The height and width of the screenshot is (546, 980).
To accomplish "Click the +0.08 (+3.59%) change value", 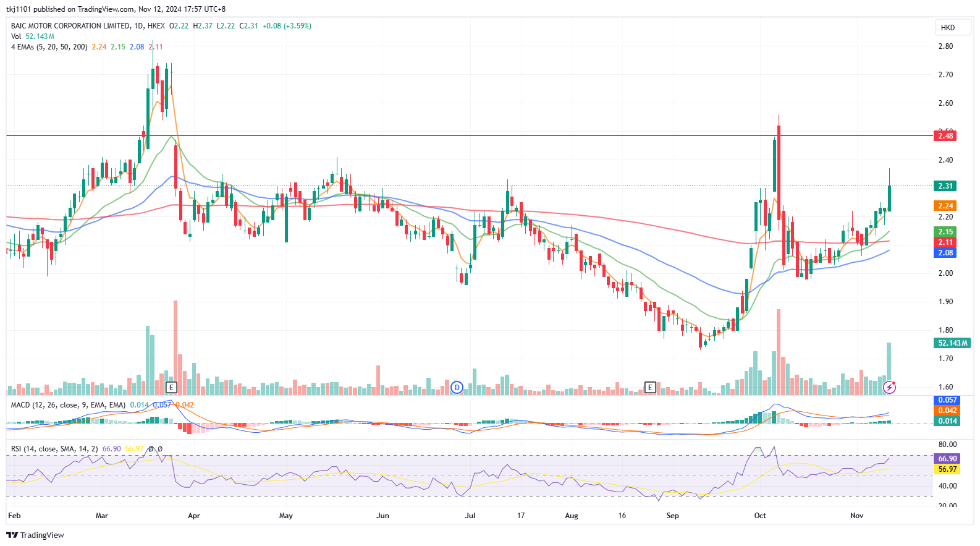I will coord(287,26).
